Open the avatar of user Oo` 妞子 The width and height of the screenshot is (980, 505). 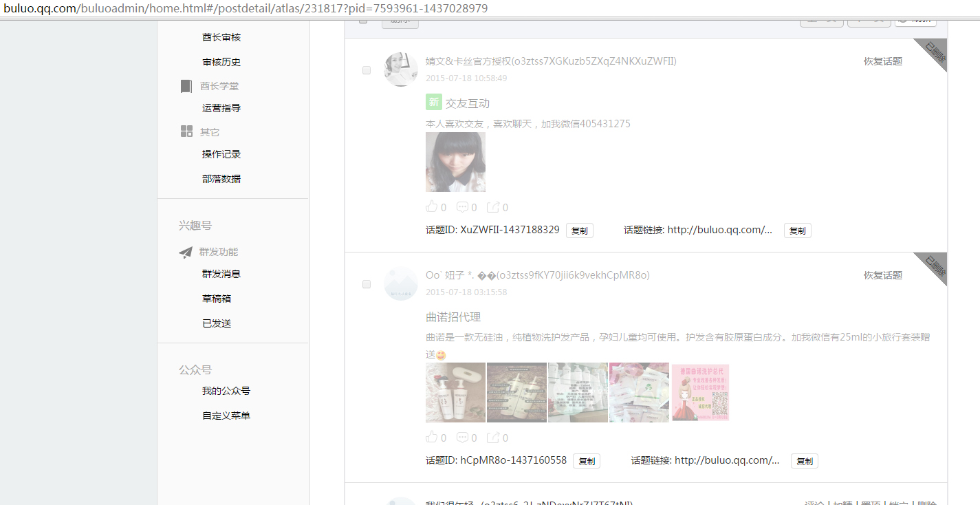point(401,283)
